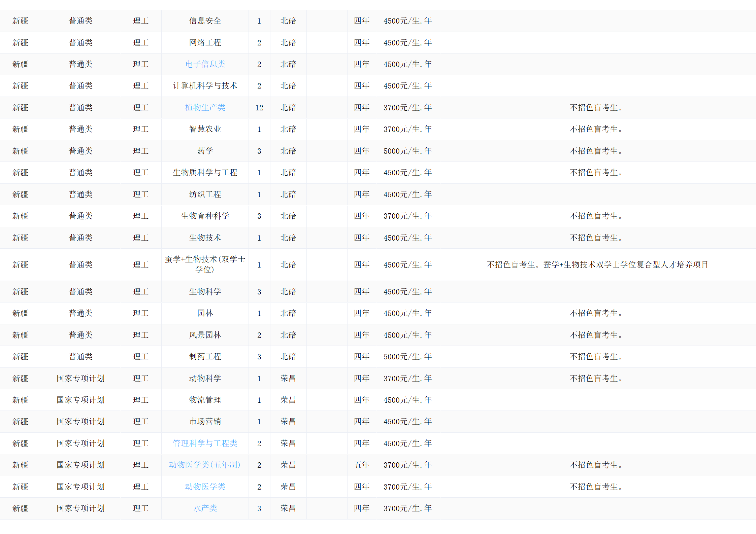Click the 蚕学 双学士学位 remark text
Image resolution: width=756 pixels, height=534 pixels.
(597, 264)
